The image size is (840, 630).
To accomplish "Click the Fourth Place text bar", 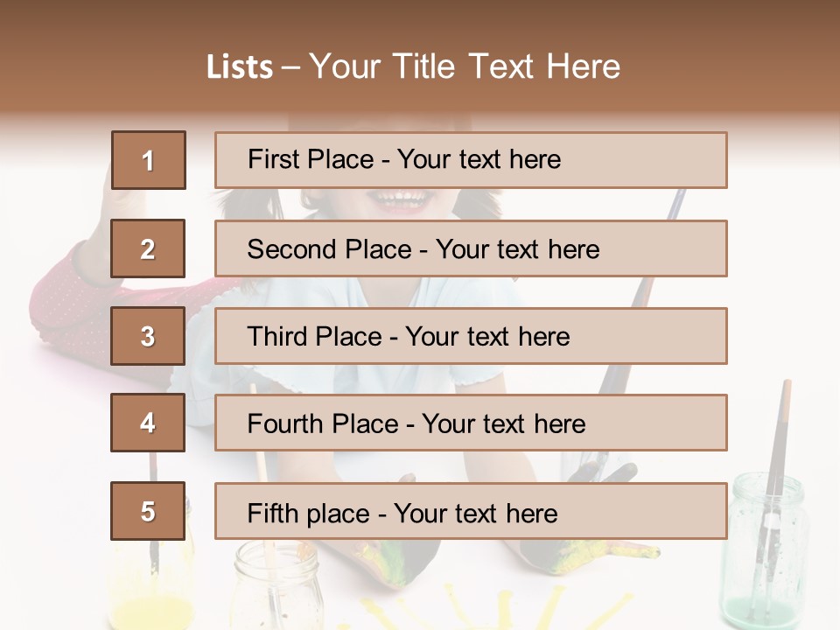I will (x=471, y=423).
